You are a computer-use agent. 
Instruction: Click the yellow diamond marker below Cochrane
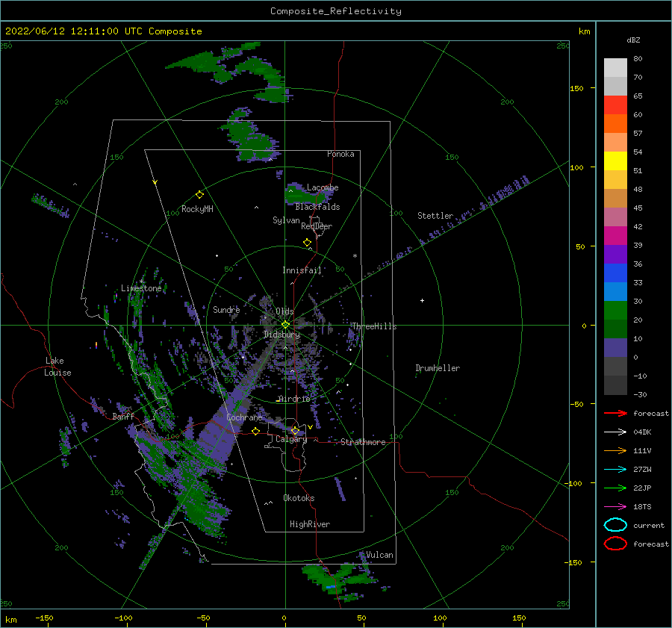pos(256,431)
